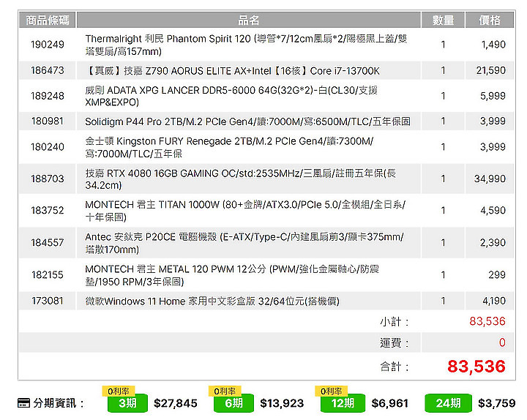527x420 pixels.
Task: Click the Thermalright Phantom Spirit 120 product name
Action: [246, 45]
